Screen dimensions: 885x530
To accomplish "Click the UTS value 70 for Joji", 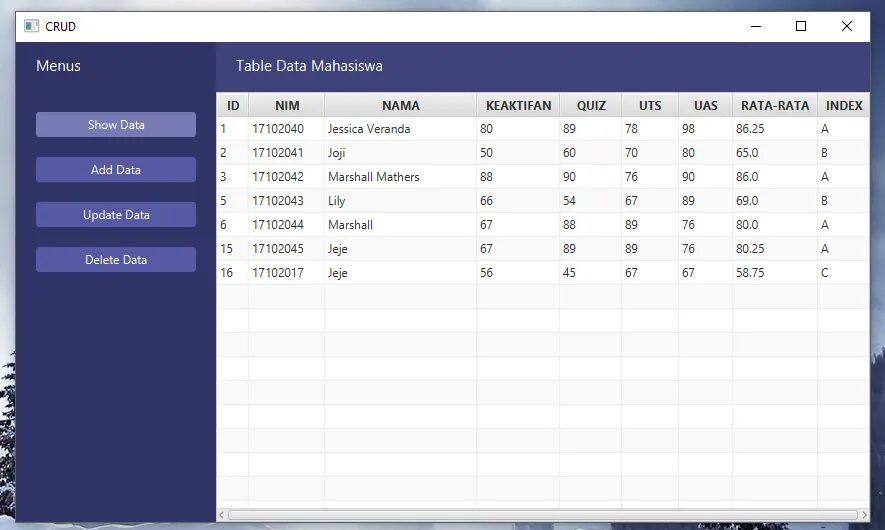I will [650, 153].
